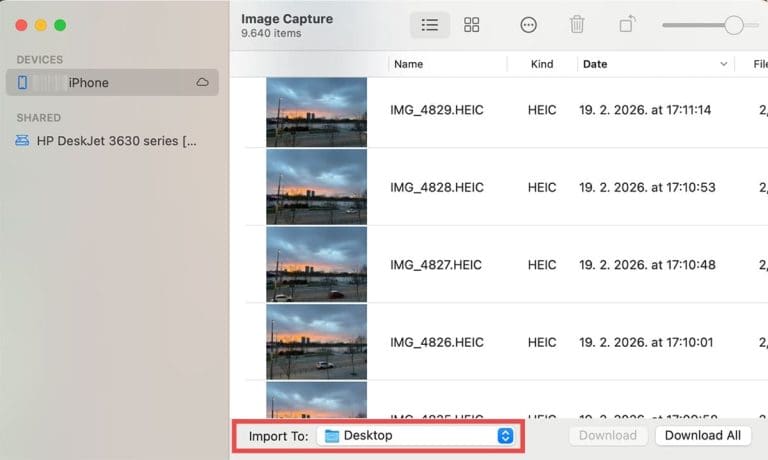Screen dimensions: 768x460
Task: Select the IMG_4826.HEIC thumbnail
Action: [316, 342]
